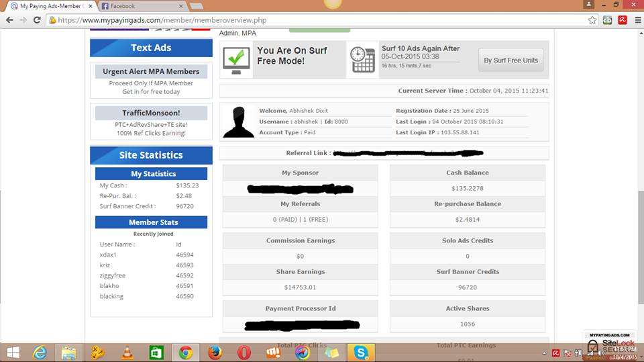Bookmark this page with the star icon
Viewport: 644px width, 362px height.
(592, 20)
